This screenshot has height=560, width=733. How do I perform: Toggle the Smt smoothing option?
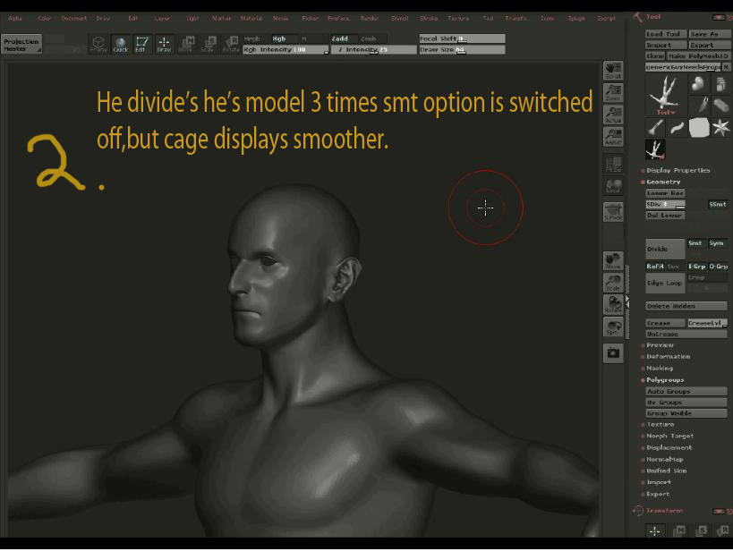pyautogui.click(x=695, y=243)
